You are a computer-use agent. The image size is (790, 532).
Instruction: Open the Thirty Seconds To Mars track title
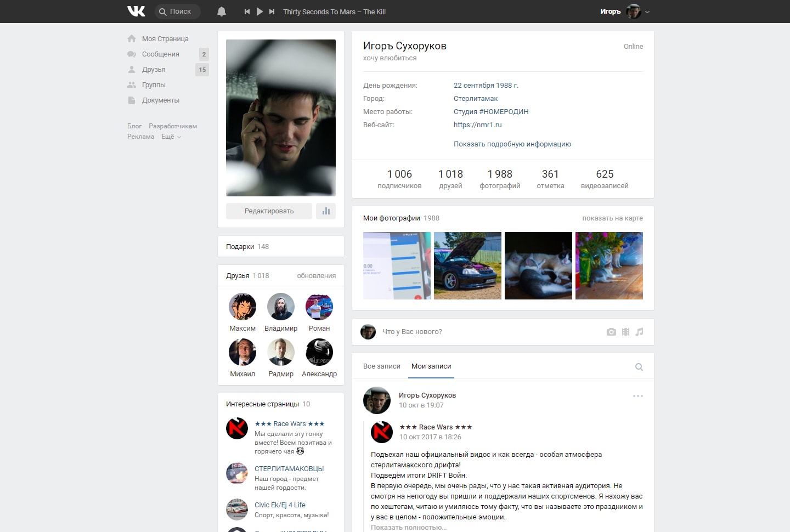click(334, 12)
